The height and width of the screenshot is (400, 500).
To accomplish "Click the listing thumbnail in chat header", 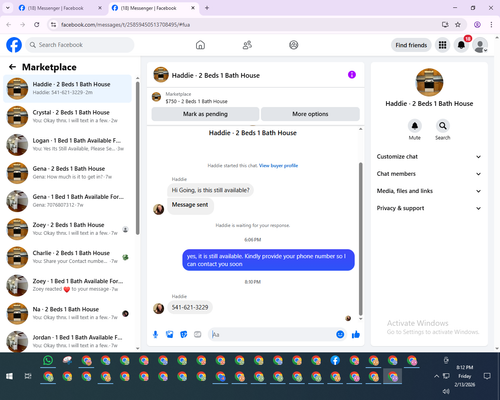I will [x=161, y=75].
